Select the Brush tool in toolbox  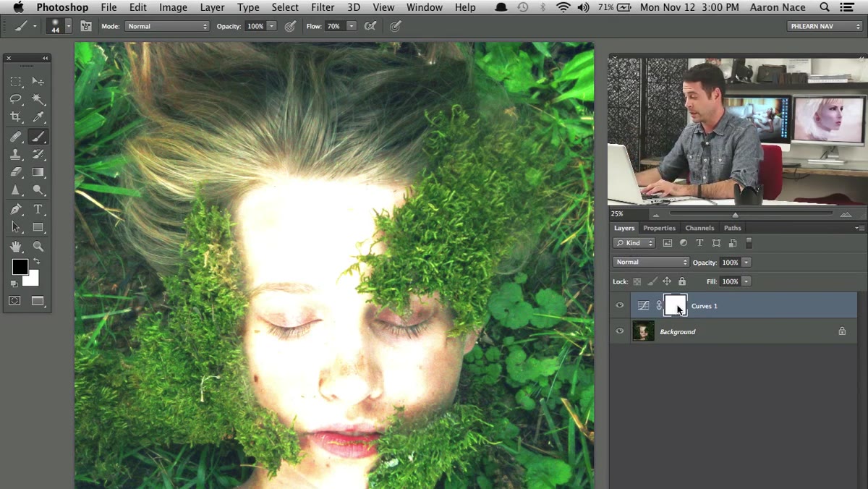click(38, 136)
